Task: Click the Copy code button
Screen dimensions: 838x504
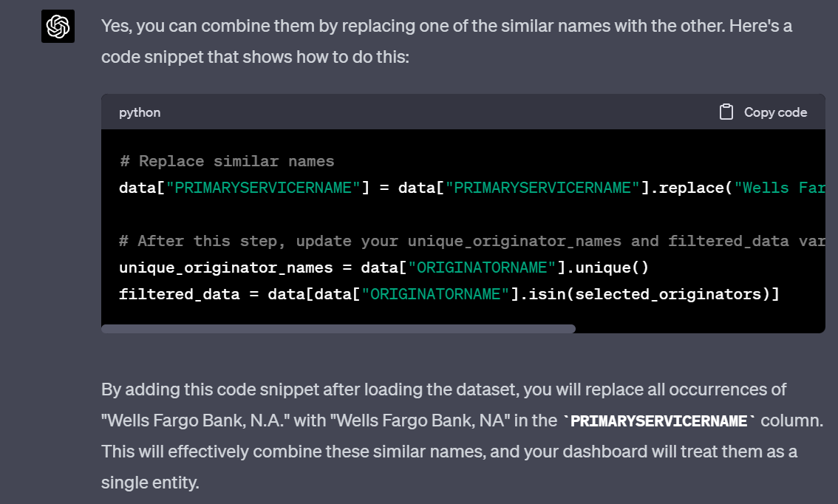Action: [x=763, y=112]
